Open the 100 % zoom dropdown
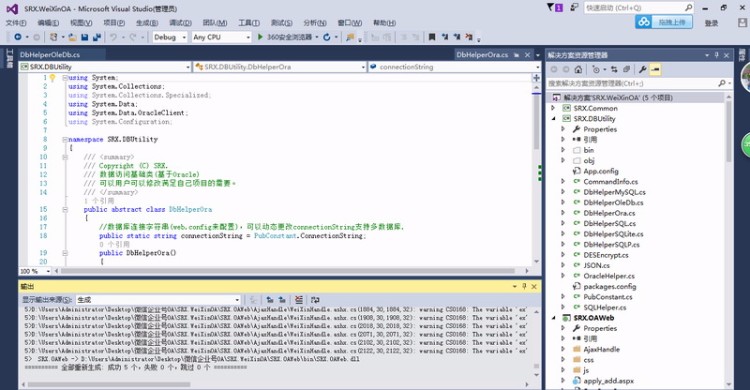 tap(35, 271)
